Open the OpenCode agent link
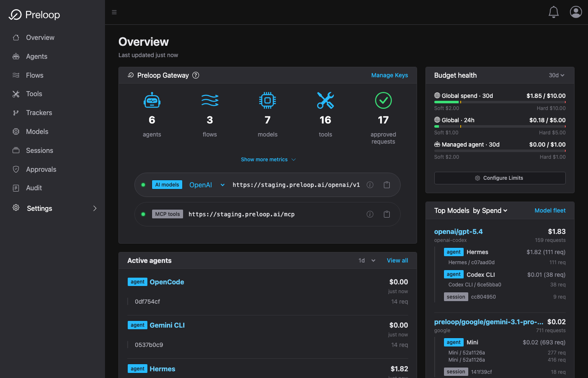Image resolution: width=588 pixels, height=378 pixels. point(167,282)
